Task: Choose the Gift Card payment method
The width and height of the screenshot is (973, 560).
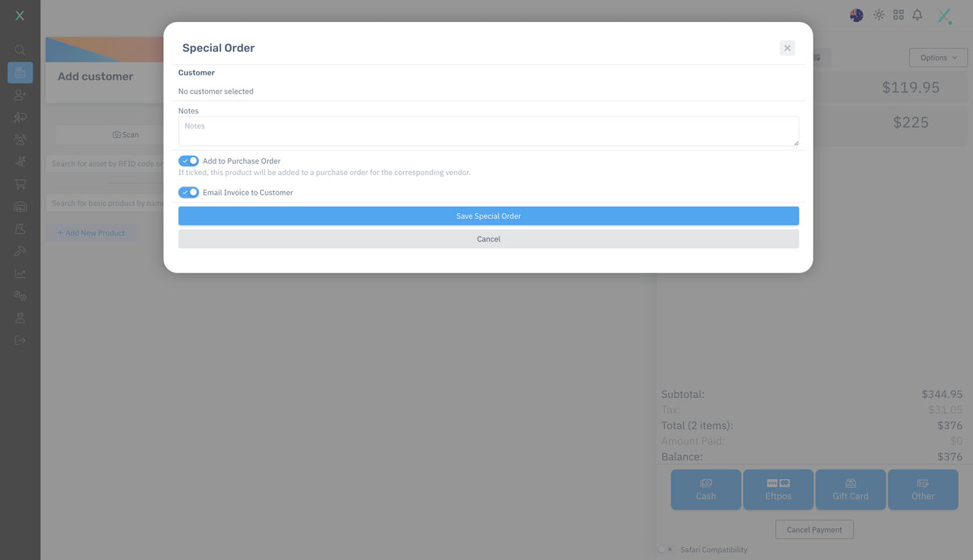Action: tap(850, 489)
